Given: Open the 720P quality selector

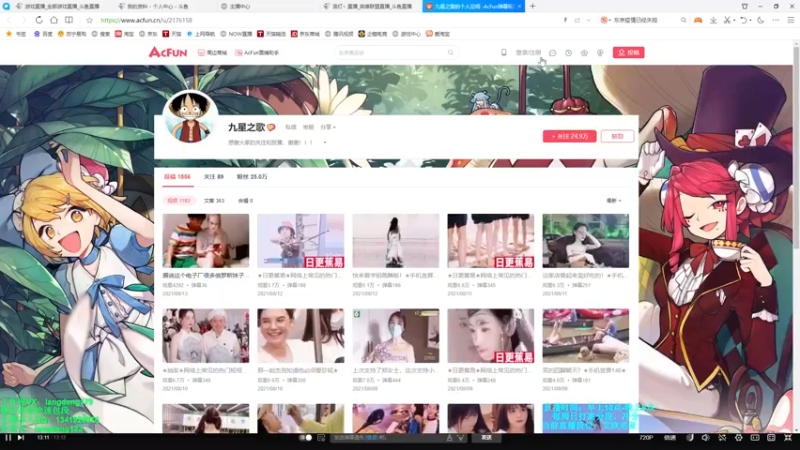Looking at the screenshot, I should pyautogui.click(x=646, y=437).
